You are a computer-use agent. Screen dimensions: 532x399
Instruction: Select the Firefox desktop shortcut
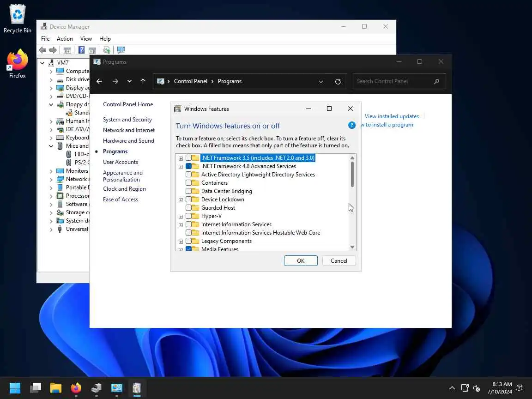(17, 64)
